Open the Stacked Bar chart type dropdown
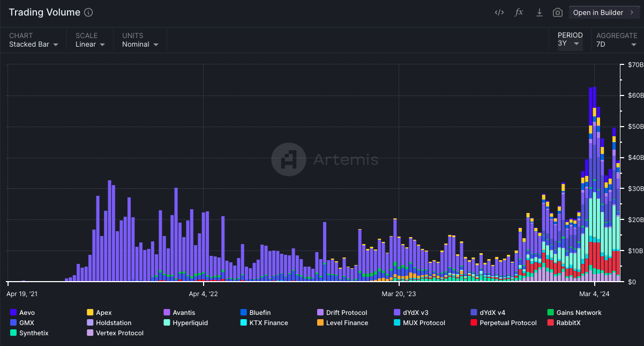Image resolution: width=644 pixels, height=346 pixels. point(33,45)
